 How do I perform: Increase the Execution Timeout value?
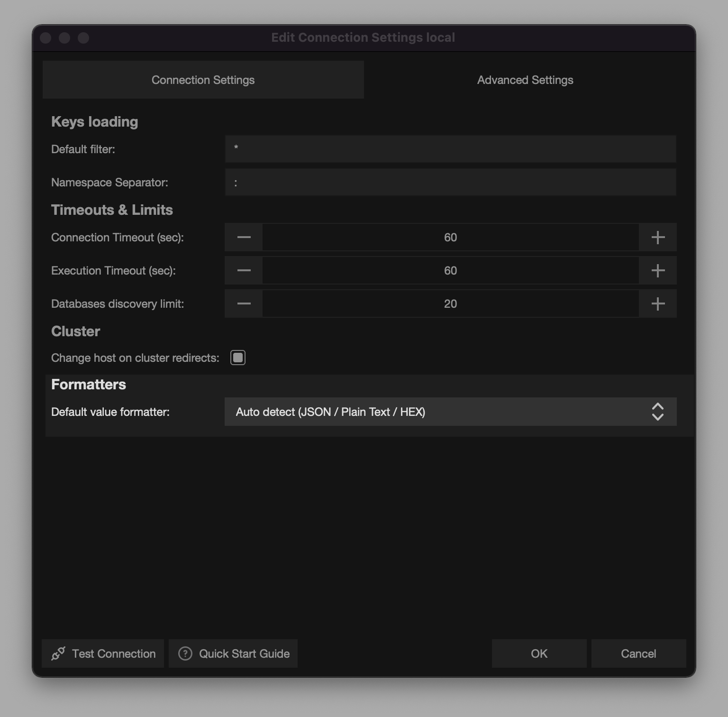coord(658,270)
